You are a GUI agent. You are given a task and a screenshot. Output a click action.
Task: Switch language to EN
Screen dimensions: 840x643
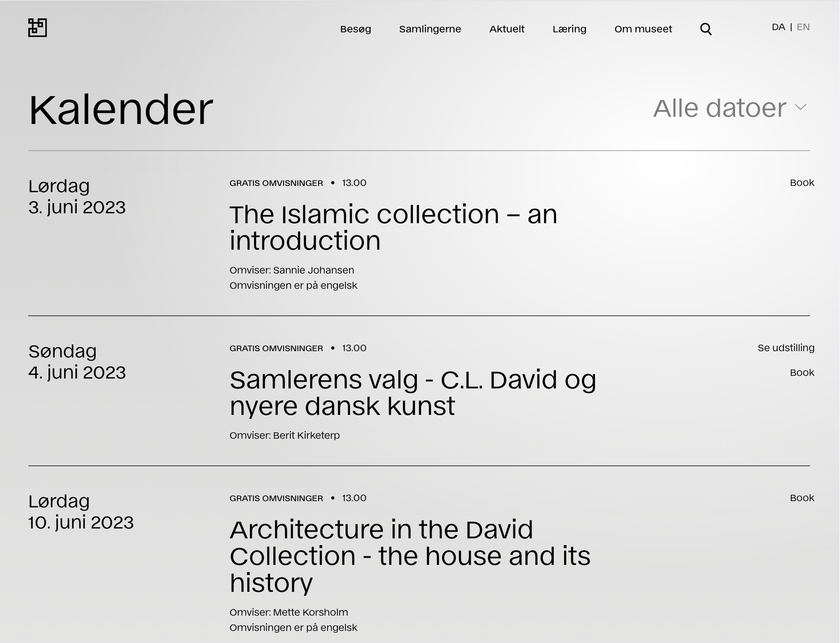tap(803, 27)
